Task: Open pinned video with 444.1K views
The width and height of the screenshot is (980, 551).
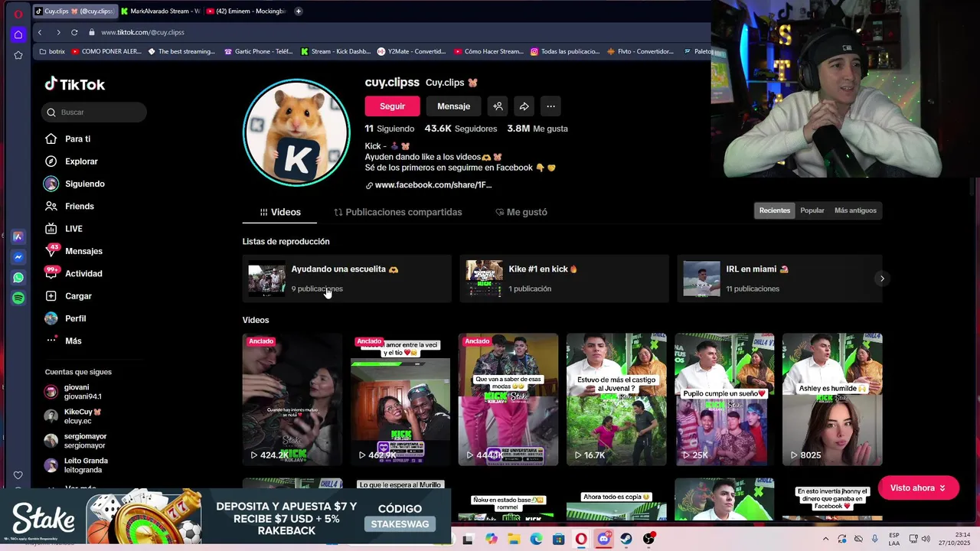Action: pyautogui.click(x=508, y=399)
